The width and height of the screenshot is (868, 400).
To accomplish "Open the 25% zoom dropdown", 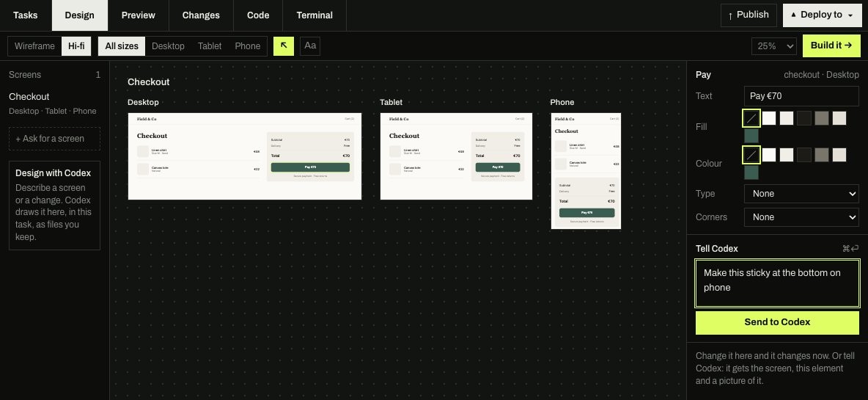I will pyautogui.click(x=774, y=46).
